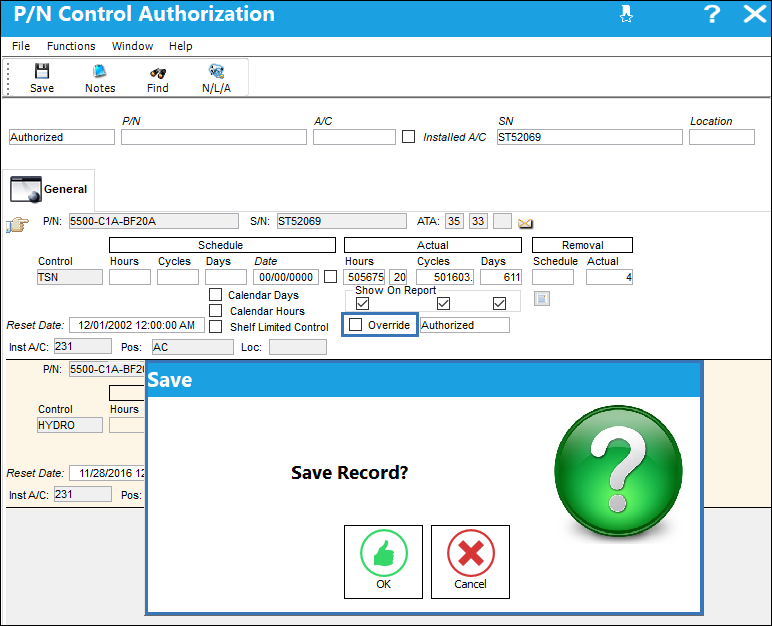Click the empty third ATA field

click(x=503, y=221)
